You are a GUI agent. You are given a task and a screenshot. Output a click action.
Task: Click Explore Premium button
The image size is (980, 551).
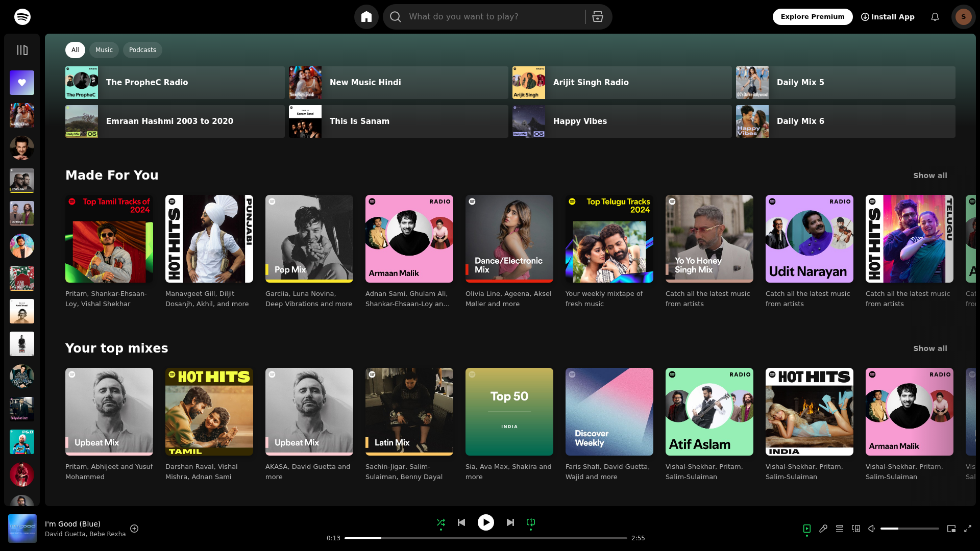[813, 17]
